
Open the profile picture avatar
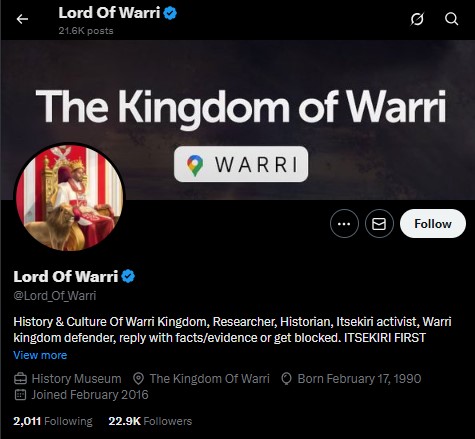pos(69,198)
